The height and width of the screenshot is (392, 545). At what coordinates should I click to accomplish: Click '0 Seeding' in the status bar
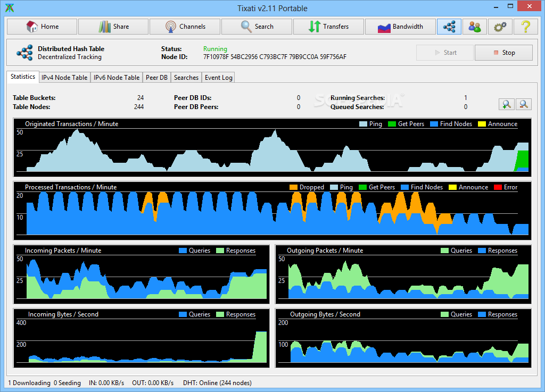[x=67, y=383]
